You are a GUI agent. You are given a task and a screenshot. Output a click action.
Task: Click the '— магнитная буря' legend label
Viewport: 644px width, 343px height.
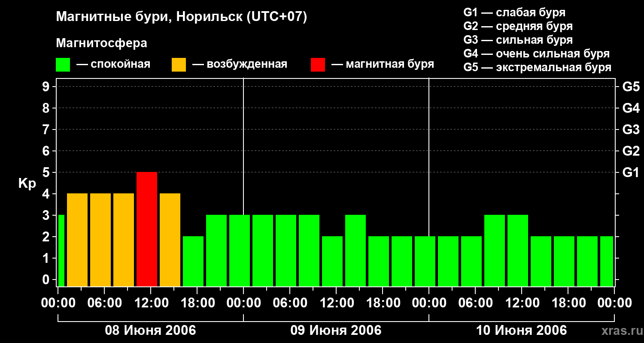coord(383,64)
